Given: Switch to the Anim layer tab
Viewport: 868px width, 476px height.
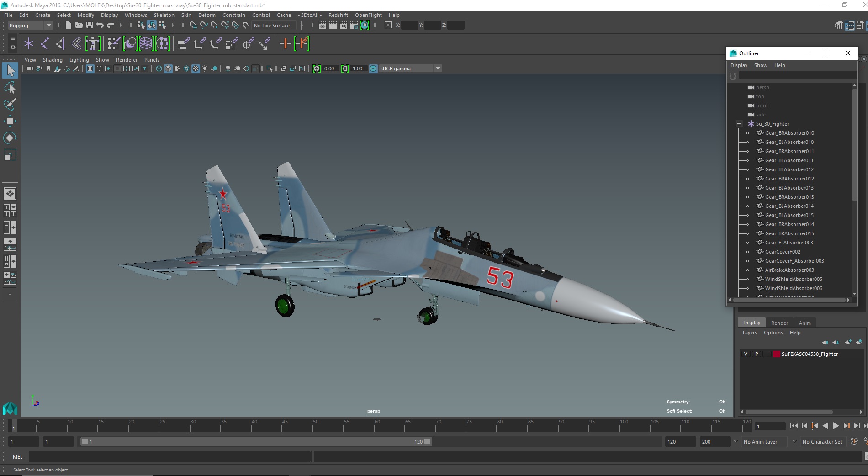Looking at the screenshot, I should (804, 323).
